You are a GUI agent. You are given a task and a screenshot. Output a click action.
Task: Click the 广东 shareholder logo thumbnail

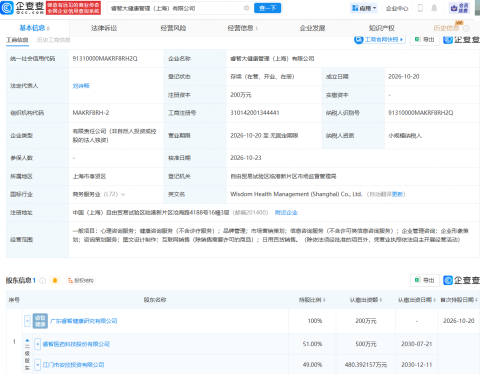point(40,321)
